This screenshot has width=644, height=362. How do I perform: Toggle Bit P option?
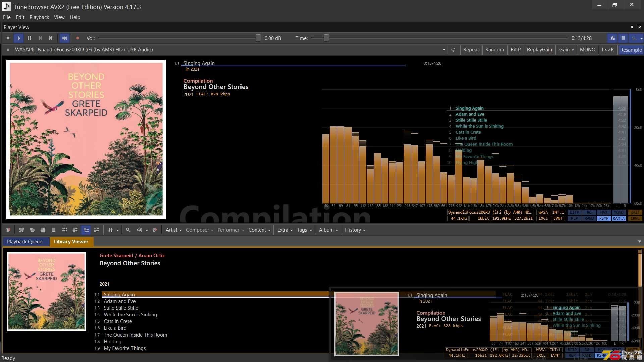pyautogui.click(x=515, y=50)
